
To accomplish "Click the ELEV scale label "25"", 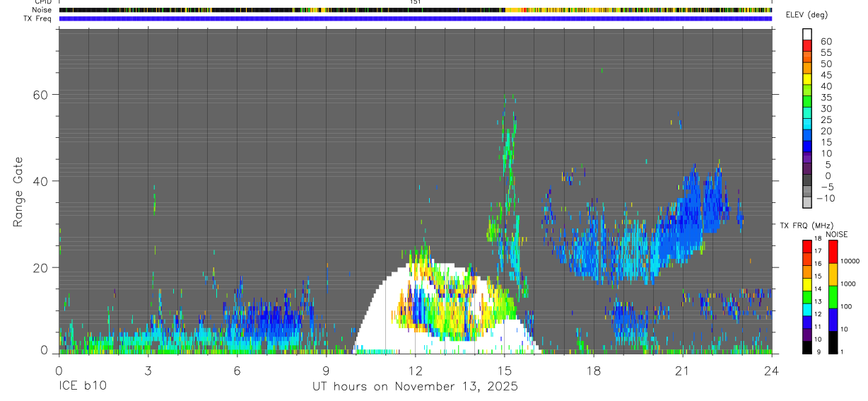I will point(826,120).
